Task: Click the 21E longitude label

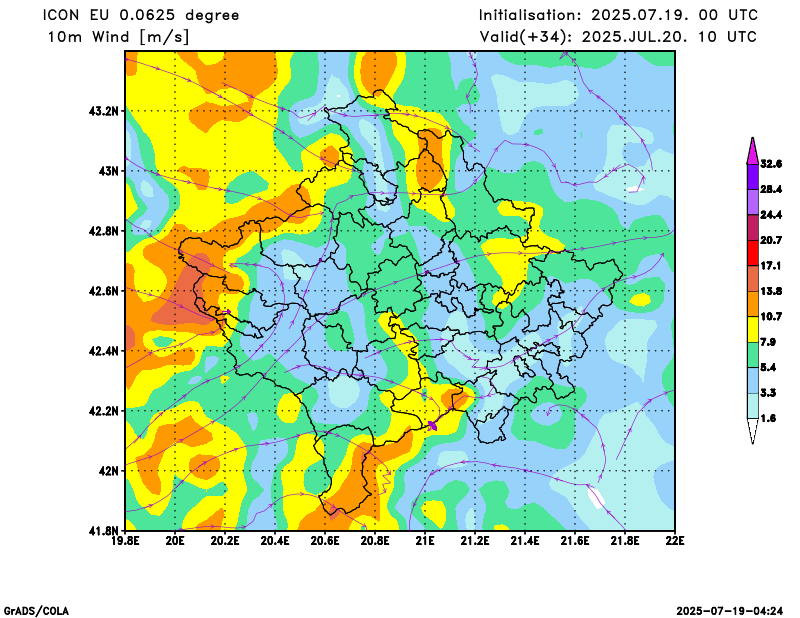Action: tap(426, 541)
